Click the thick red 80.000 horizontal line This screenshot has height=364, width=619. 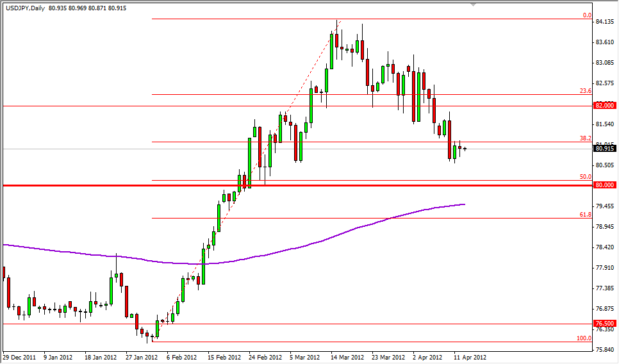coord(384,185)
